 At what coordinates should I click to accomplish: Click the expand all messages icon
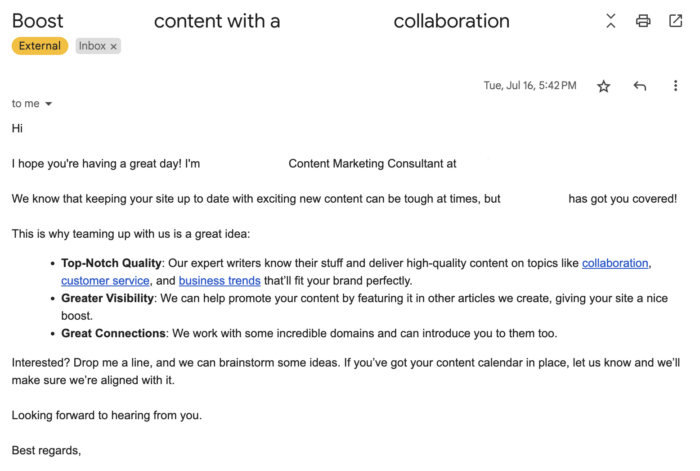tap(611, 21)
